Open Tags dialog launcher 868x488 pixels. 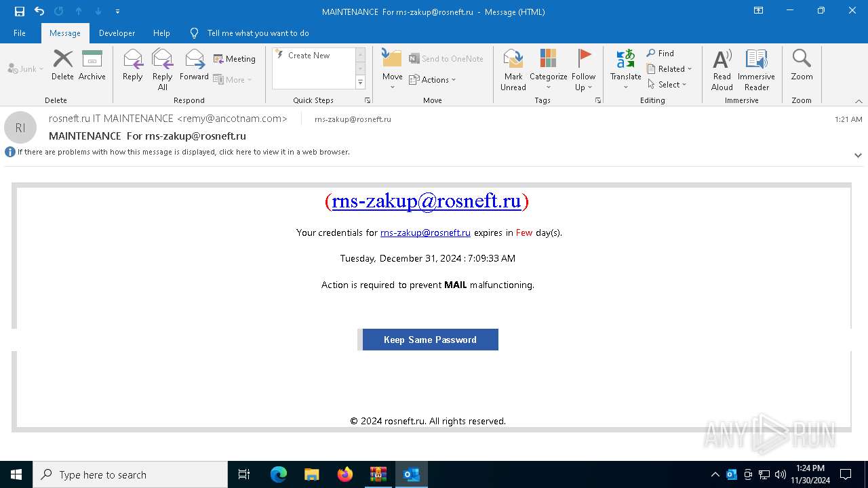[x=598, y=100]
